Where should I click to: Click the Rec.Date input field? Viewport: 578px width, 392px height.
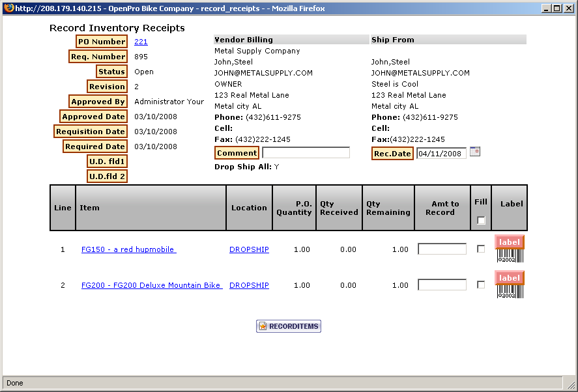click(441, 154)
